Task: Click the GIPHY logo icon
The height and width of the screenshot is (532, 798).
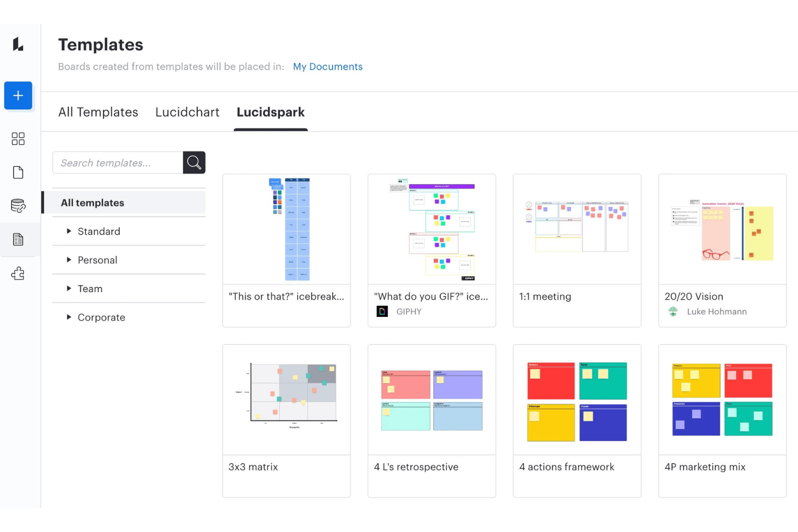Action: (382, 312)
